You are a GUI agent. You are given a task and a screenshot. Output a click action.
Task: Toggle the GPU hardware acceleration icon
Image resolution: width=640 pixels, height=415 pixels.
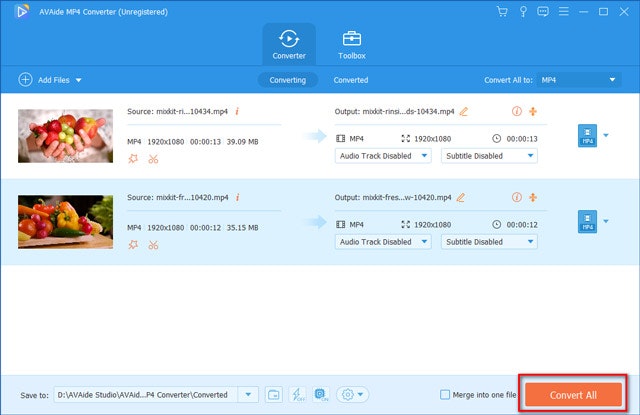pyautogui.click(x=321, y=395)
